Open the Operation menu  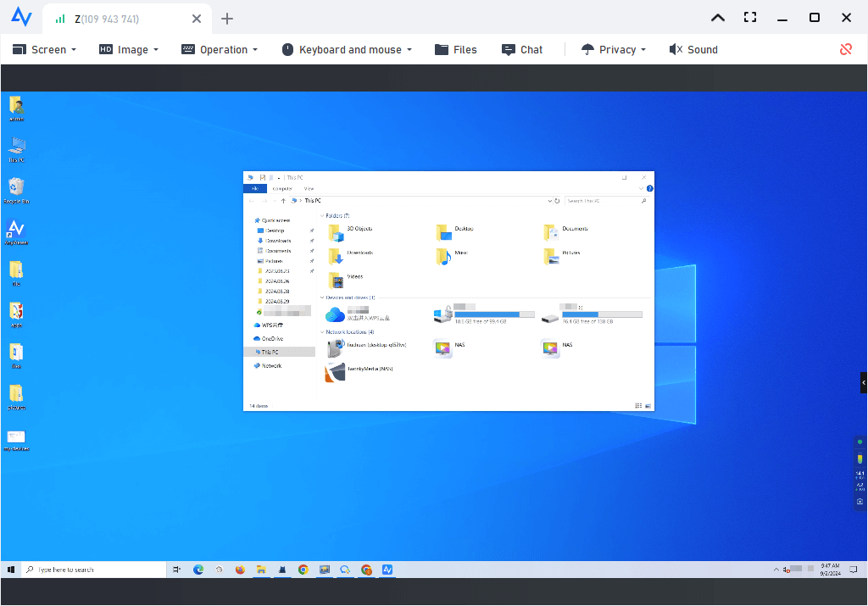pyautogui.click(x=220, y=49)
